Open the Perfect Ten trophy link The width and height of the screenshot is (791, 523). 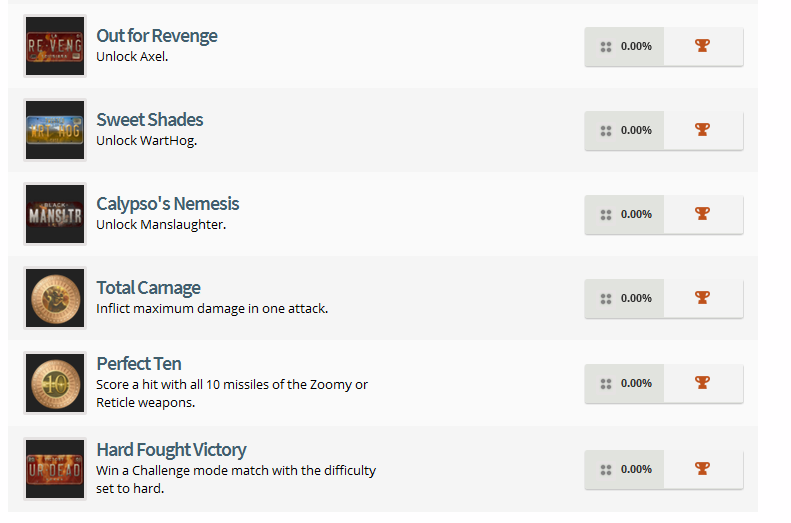[139, 364]
